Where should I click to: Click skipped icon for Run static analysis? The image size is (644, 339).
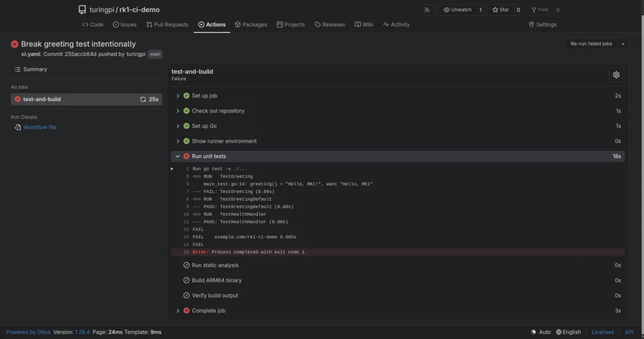point(186,265)
